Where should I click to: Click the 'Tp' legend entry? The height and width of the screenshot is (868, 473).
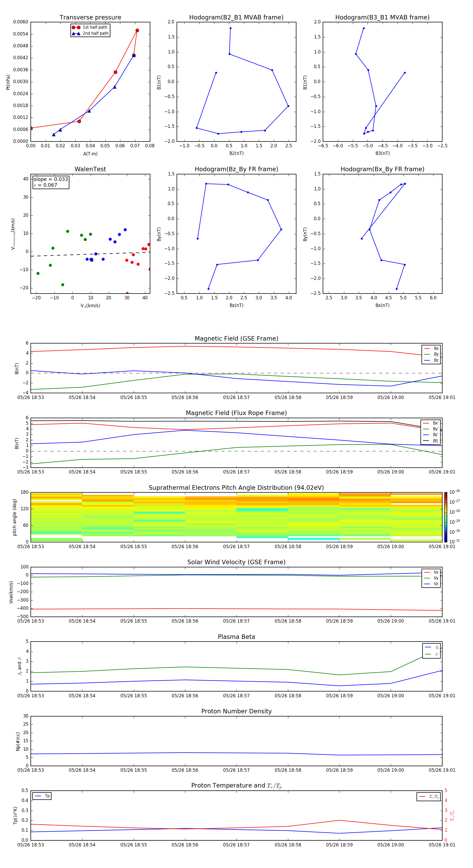(x=42, y=796)
